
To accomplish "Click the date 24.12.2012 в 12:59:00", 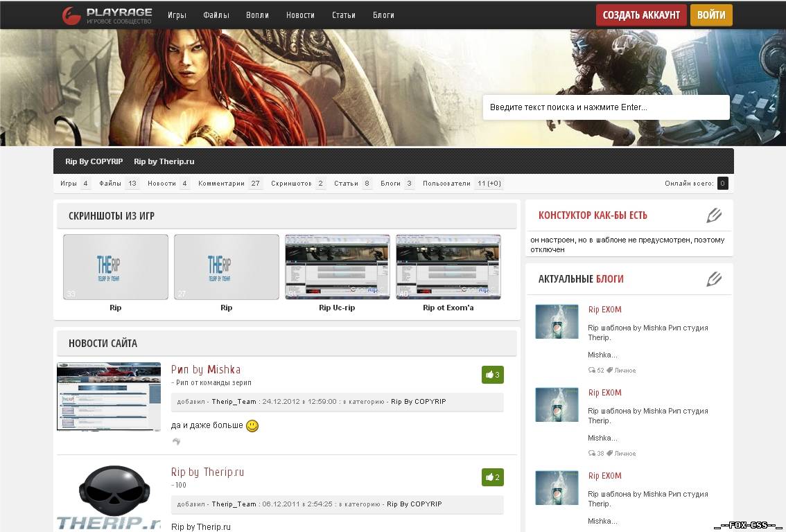I will coord(299,402).
